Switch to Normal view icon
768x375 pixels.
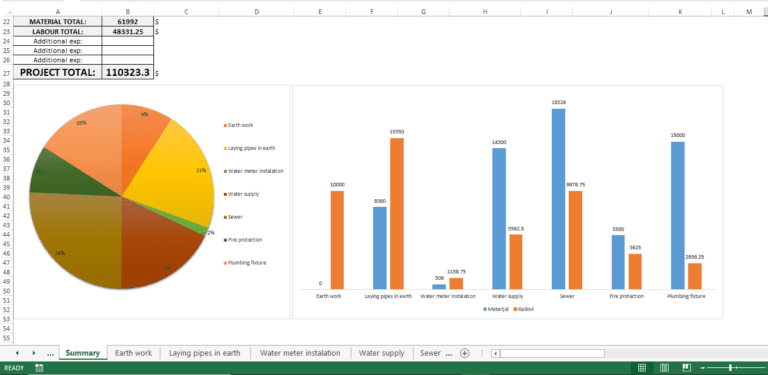point(642,368)
